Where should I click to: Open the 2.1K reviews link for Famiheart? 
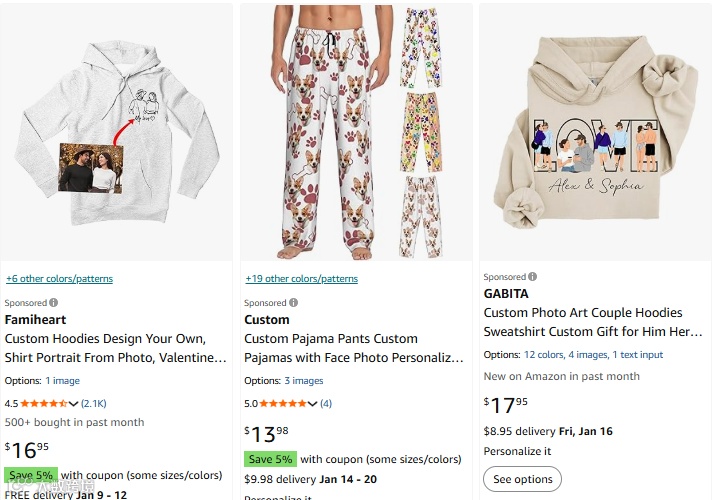point(94,404)
